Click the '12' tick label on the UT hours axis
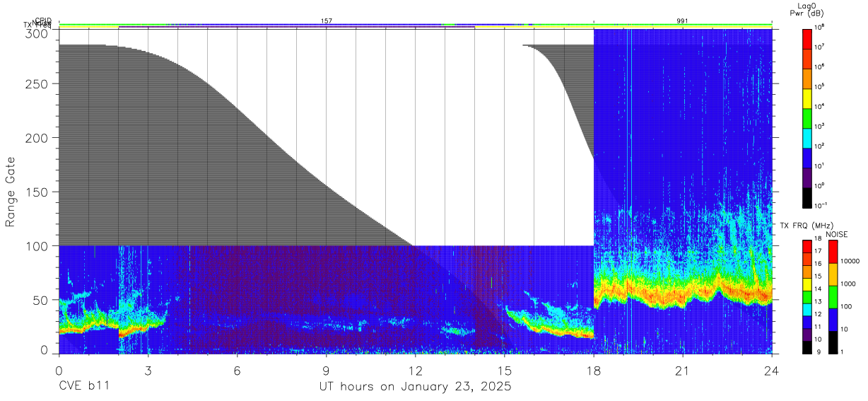 [x=415, y=371]
